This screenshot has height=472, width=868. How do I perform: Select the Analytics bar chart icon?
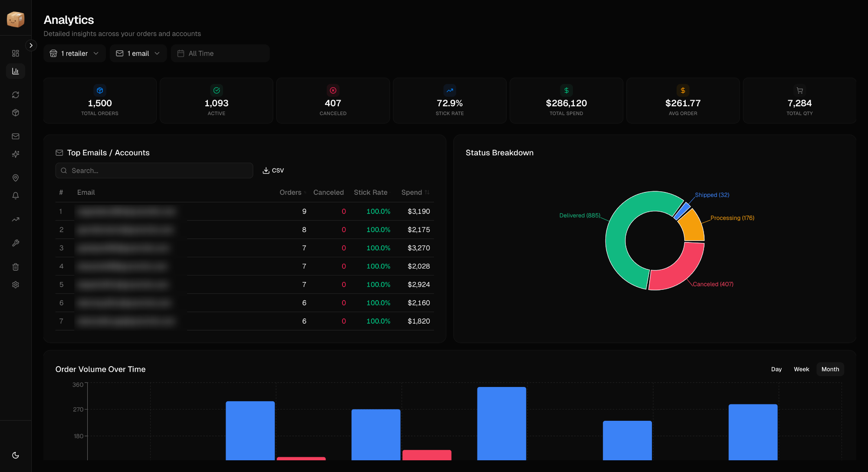[x=16, y=71]
